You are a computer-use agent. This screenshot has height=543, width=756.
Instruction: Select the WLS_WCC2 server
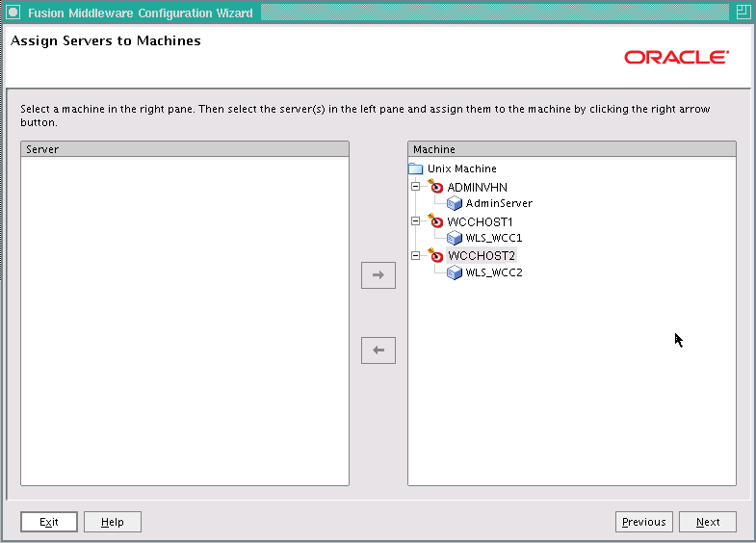click(494, 272)
